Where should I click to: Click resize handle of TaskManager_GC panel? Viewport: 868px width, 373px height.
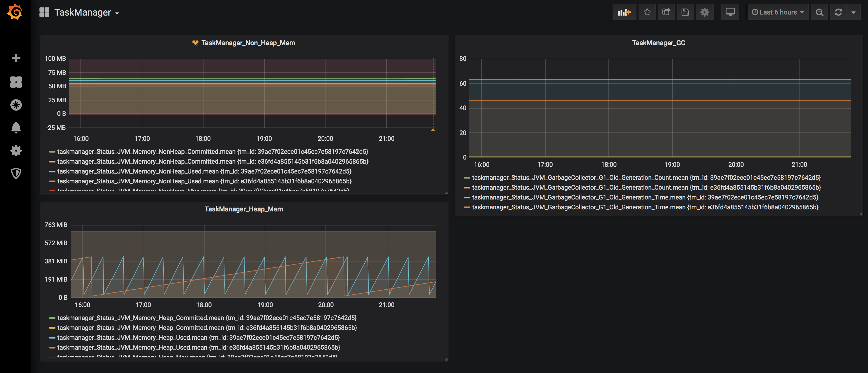pyautogui.click(x=860, y=214)
